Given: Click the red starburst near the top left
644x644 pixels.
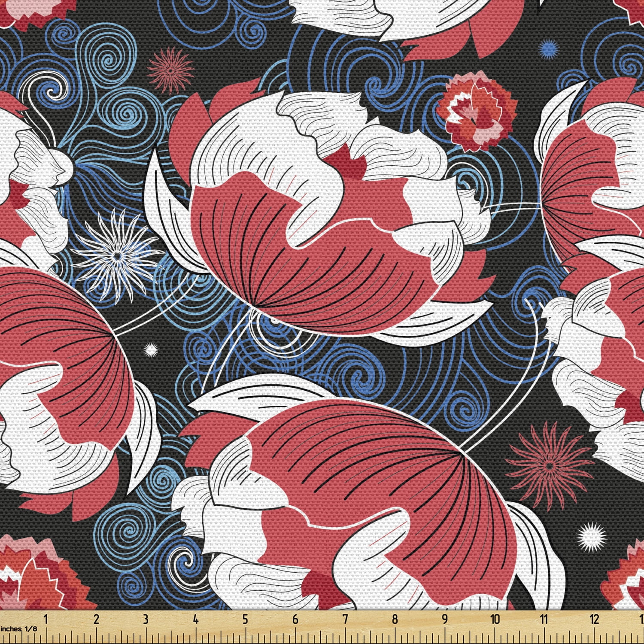Looking at the screenshot, I should point(170,70).
